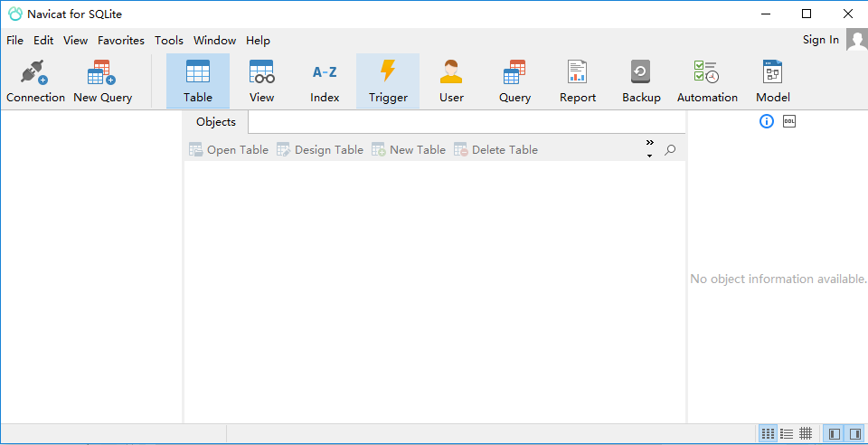Click the Query toolbar icon

[x=514, y=80]
